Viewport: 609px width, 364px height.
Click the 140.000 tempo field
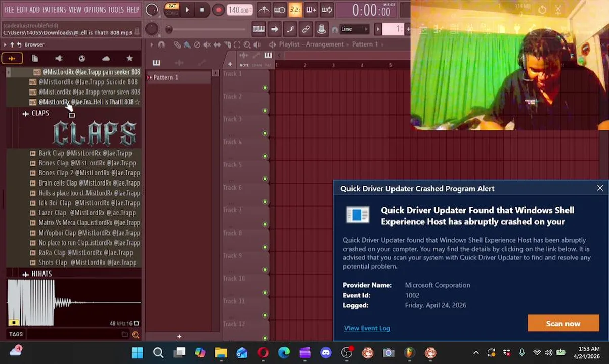[239, 10]
